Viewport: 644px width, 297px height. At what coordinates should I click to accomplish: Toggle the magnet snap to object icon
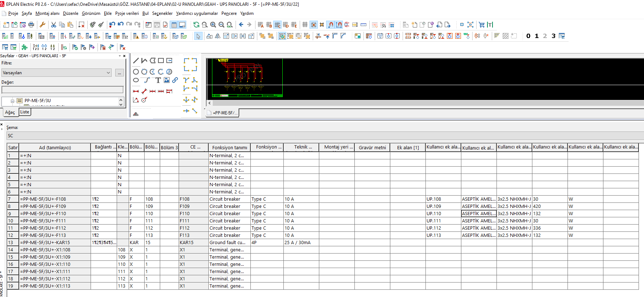pos(331,25)
